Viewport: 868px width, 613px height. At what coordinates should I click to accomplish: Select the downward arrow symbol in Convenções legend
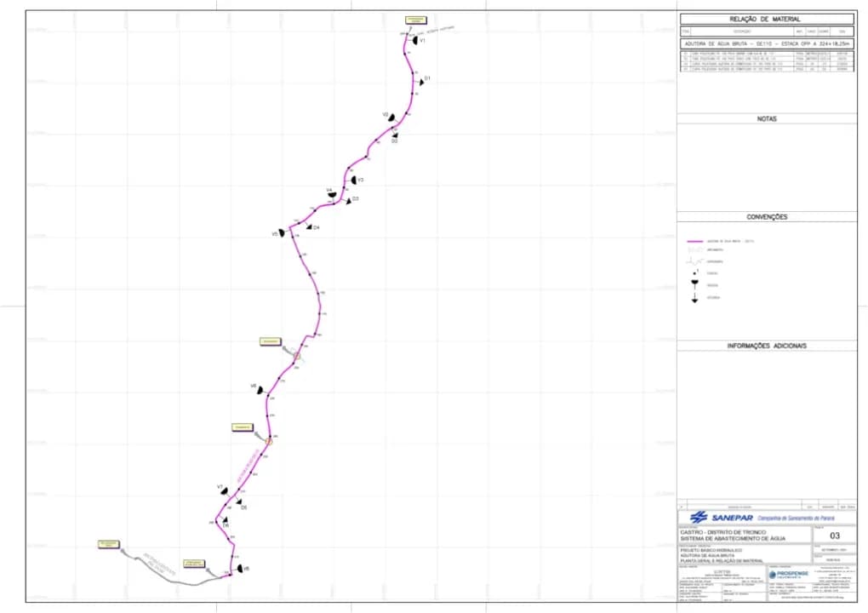coord(694,299)
